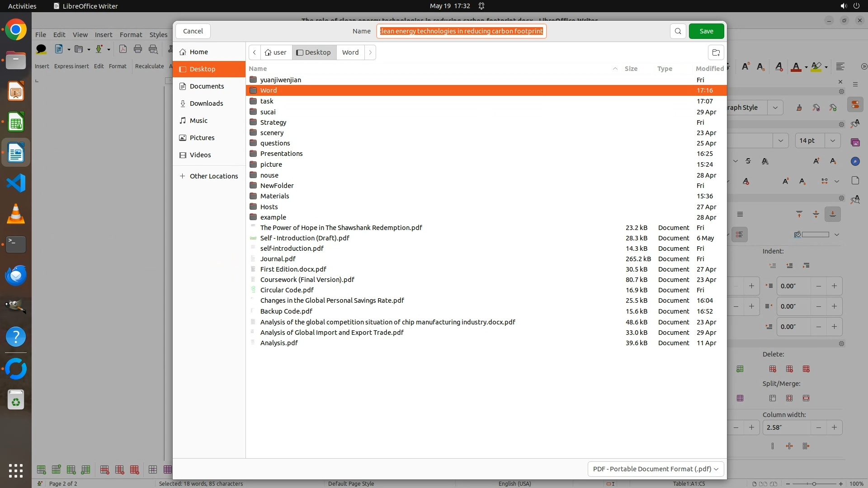Sort files by Modified column

pyautogui.click(x=709, y=69)
